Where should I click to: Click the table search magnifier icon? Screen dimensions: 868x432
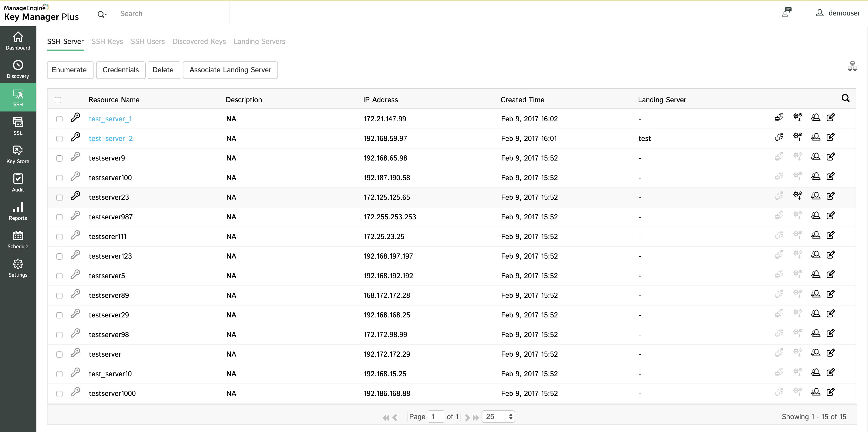coord(846,98)
